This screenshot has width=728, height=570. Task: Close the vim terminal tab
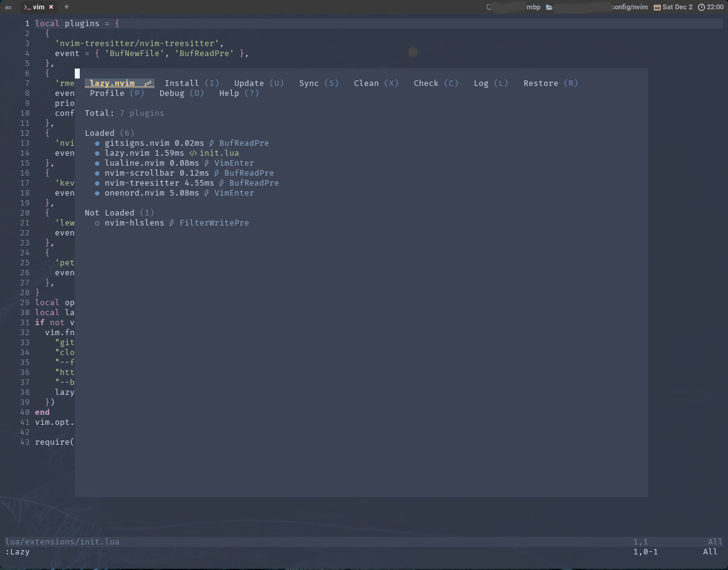tap(51, 7)
